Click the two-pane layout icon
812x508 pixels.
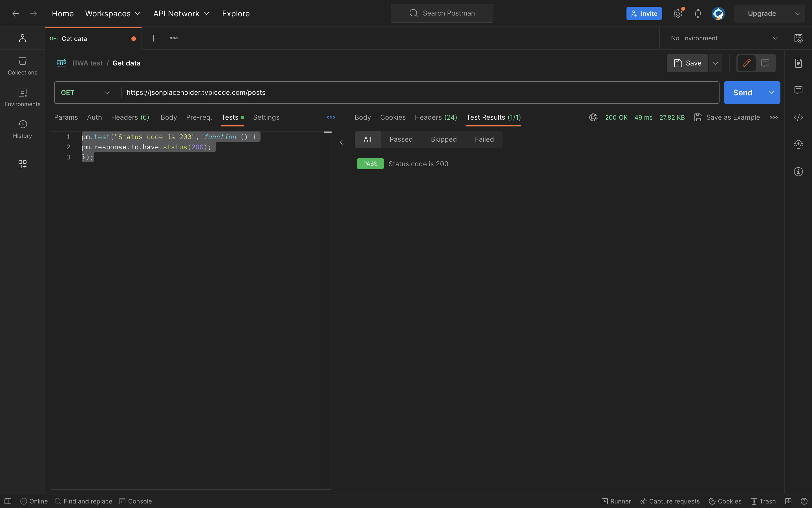pyautogui.click(x=788, y=501)
